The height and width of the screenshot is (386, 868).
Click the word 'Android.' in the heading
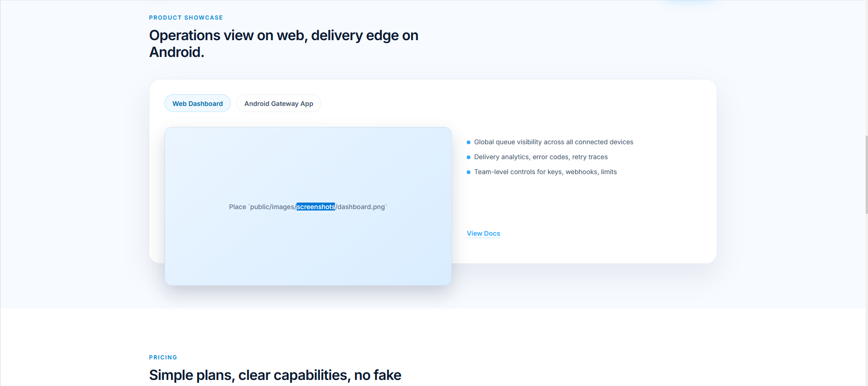click(x=177, y=52)
